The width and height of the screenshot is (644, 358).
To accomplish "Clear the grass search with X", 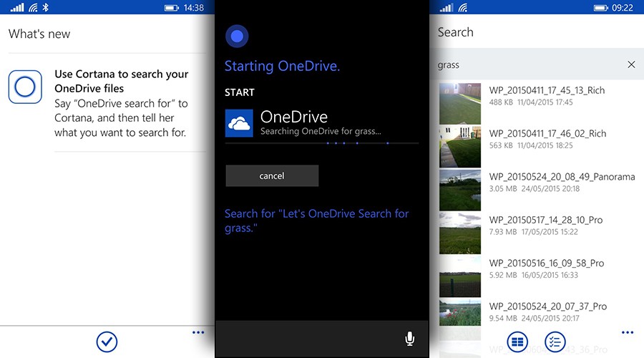I will [631, 64].
